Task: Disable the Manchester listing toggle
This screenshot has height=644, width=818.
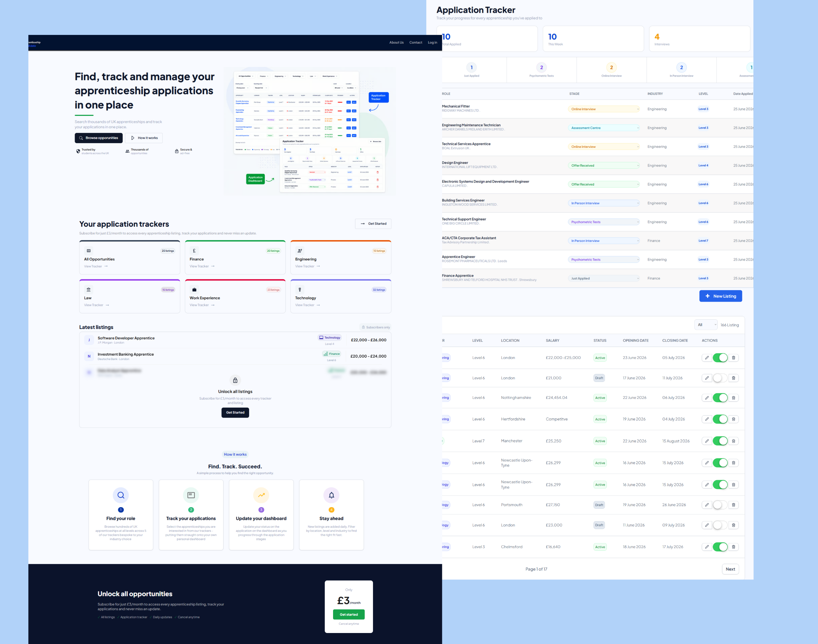Action: click(x=720, y=441)
